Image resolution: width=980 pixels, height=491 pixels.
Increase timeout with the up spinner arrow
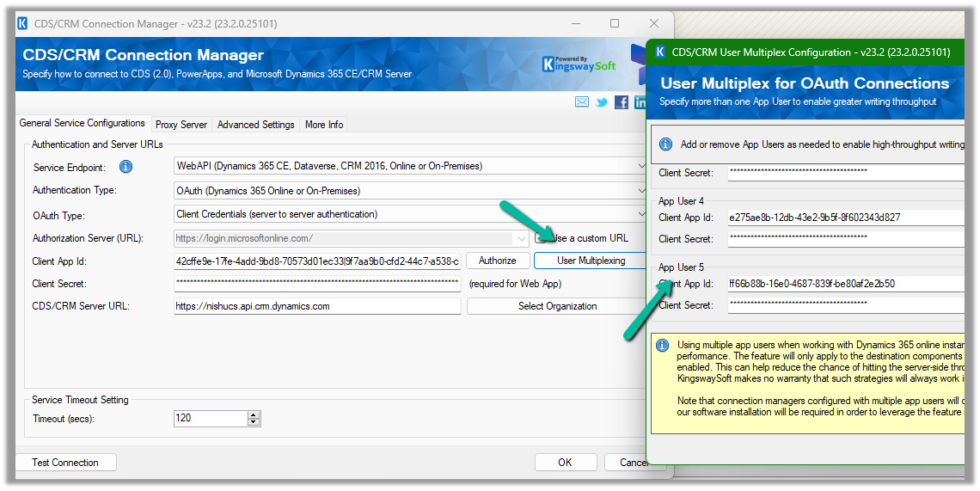pos(253,414)
